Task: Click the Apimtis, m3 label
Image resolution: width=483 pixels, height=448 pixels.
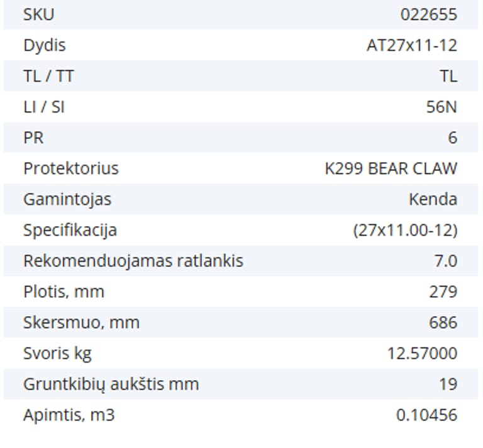Action: [69, 415]
